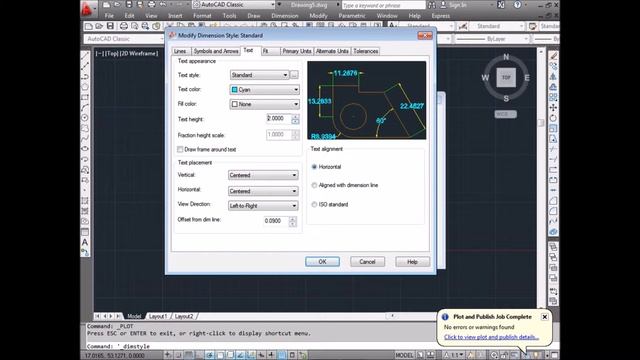Click the Offset from dim line field

click(x=276, y=221)
